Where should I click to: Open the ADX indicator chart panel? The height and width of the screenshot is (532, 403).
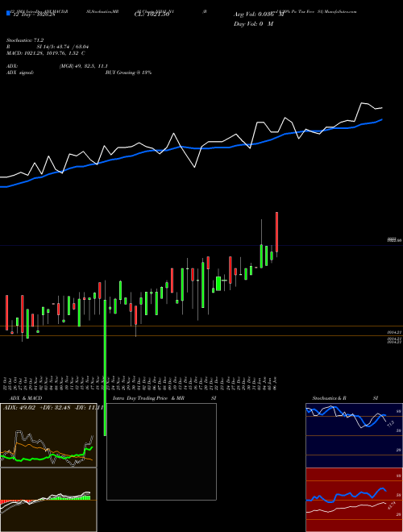pos(48,435)
